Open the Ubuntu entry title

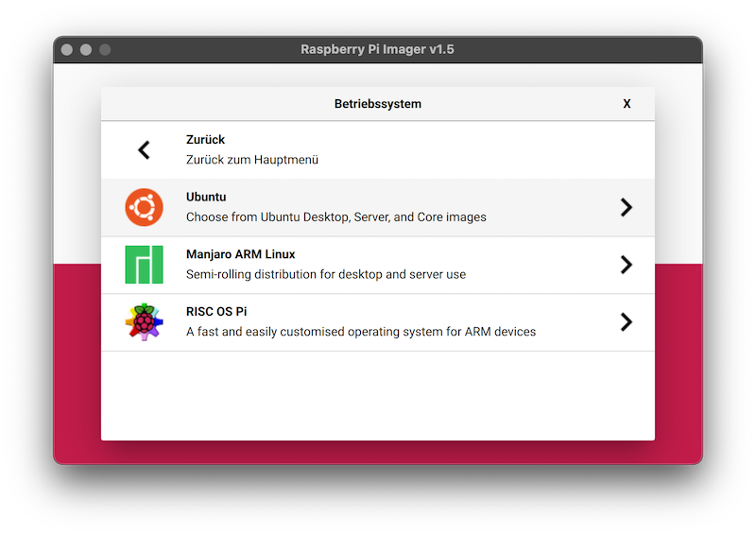pyautogui.click(x=206, y=197)
